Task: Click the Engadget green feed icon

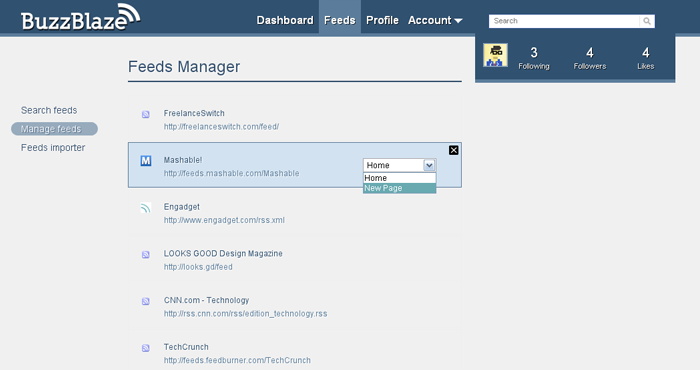Action: click(146, 208)
